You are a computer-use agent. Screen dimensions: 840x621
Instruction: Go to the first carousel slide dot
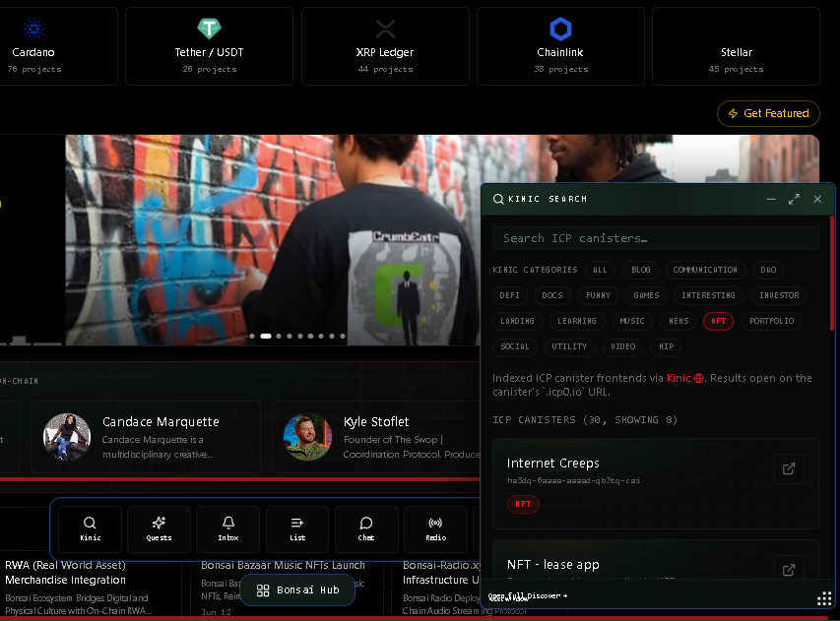click(x=252, y=337)
